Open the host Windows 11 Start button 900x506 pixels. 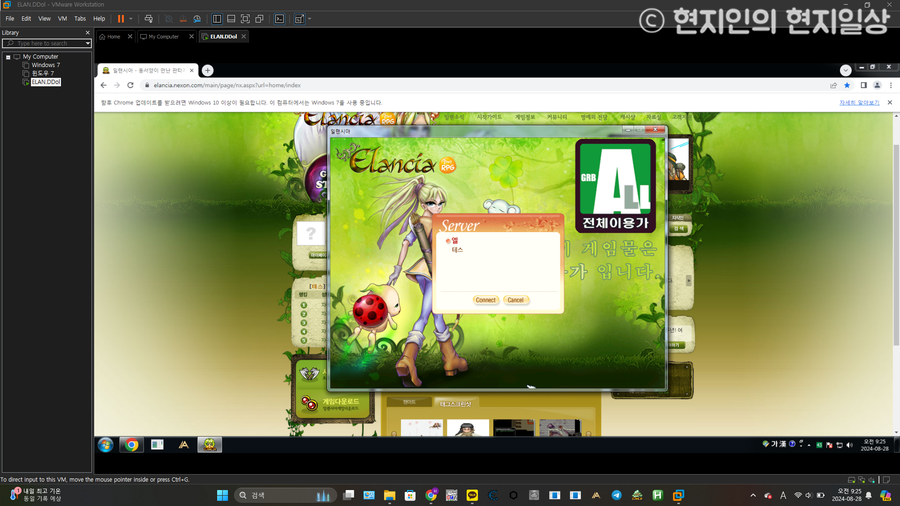(x=222, y=495)
